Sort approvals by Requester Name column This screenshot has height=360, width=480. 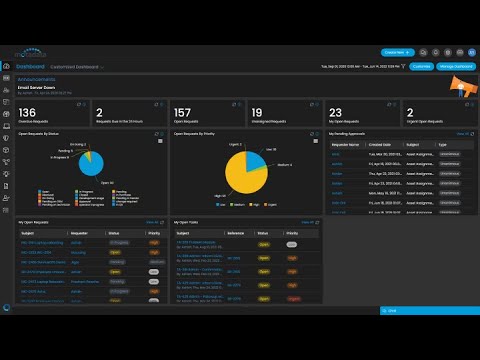pyautogui.click(x=345, y=145)
